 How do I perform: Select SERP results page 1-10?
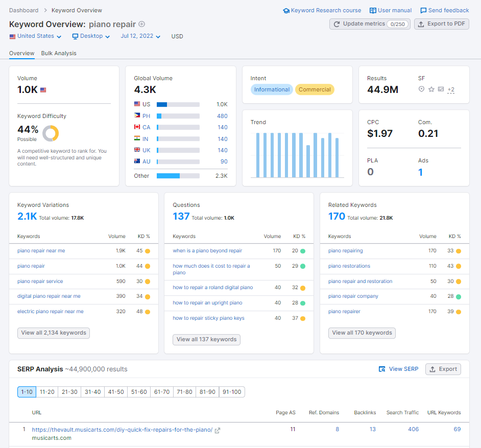[x=27, y=392]
